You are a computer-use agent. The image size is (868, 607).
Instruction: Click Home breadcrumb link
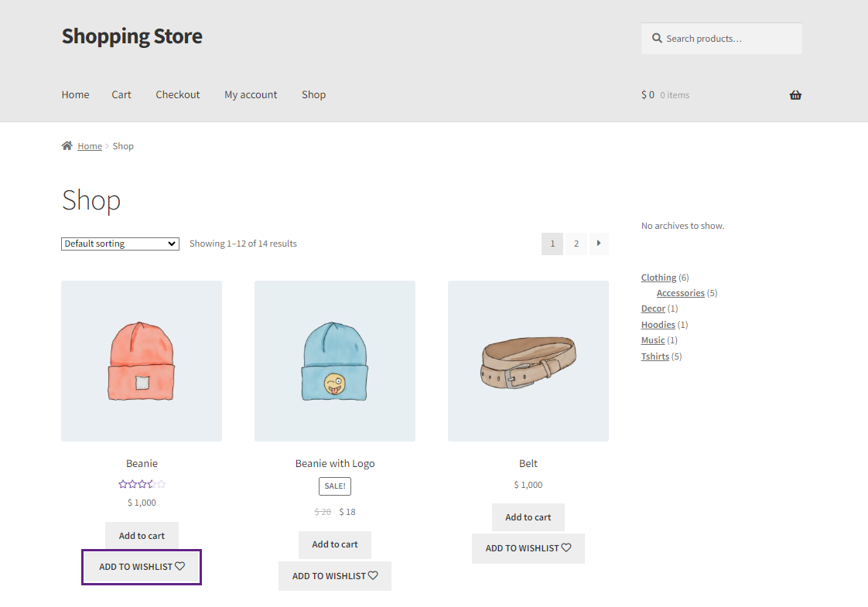[90, 146]
